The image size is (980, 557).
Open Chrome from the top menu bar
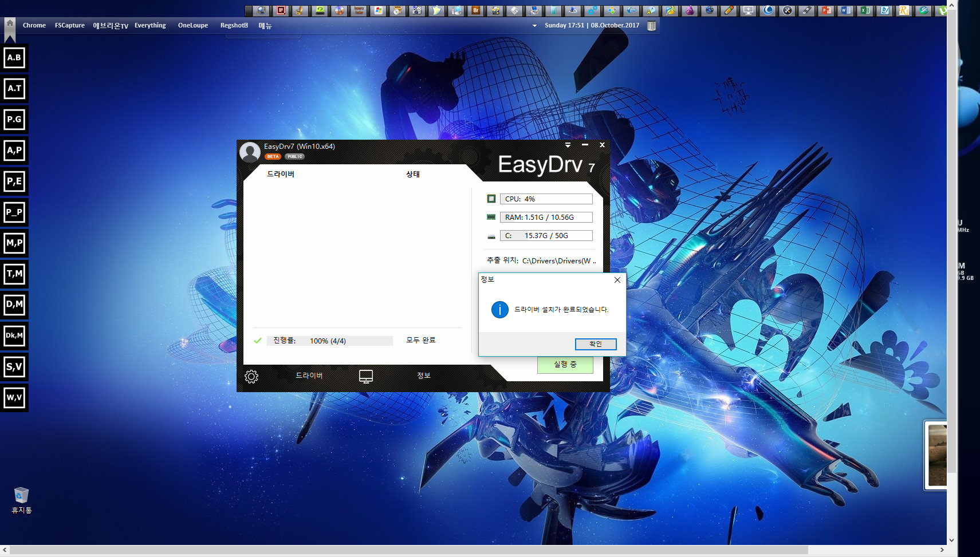tap(34, 25)
